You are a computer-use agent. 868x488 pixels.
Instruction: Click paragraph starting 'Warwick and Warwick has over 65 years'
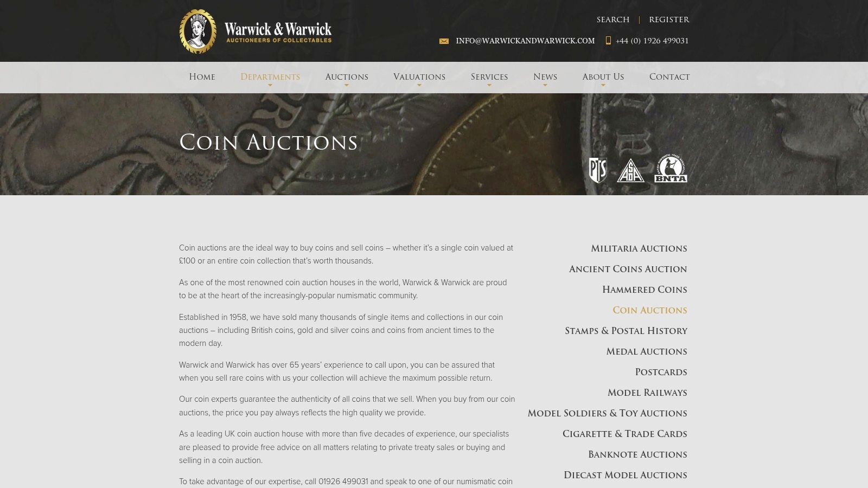click(x=337, y=371)
